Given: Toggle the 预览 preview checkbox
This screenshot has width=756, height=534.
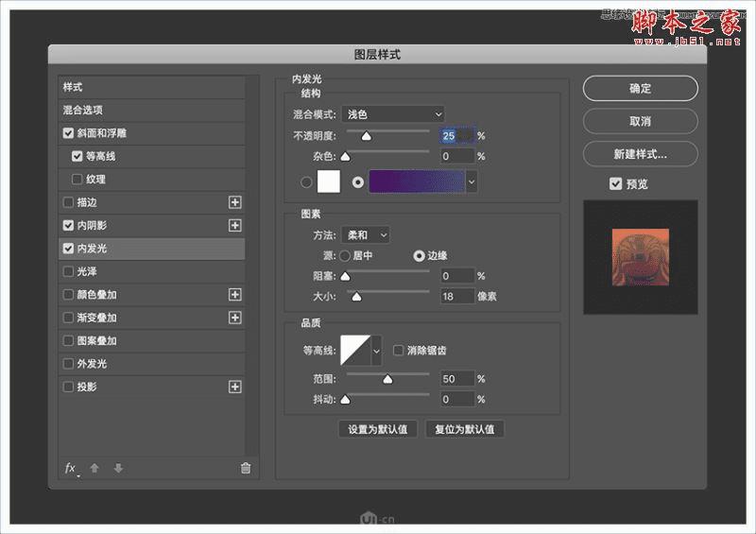Looking at the screenshot, I should click(x=616, y=183).
